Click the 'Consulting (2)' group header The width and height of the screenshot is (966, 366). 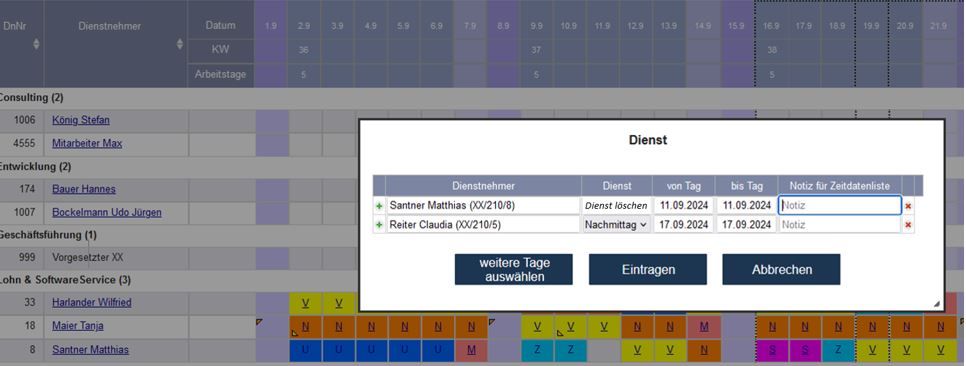pyautogui.click(x=31, y=97)
